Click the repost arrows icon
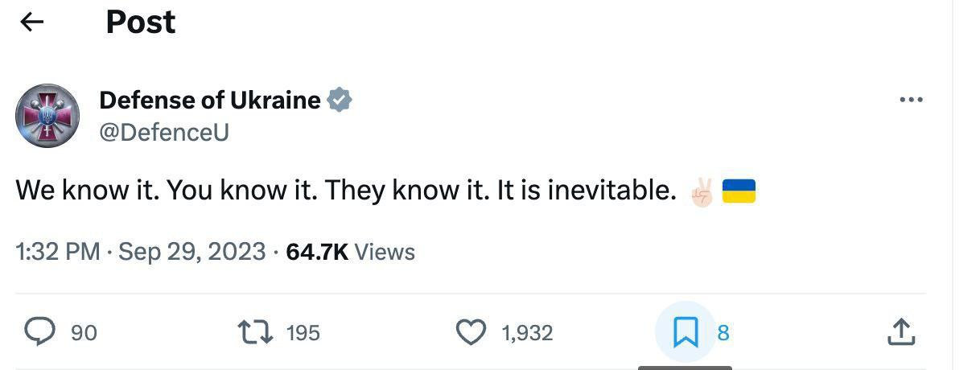 click(255, 332)
